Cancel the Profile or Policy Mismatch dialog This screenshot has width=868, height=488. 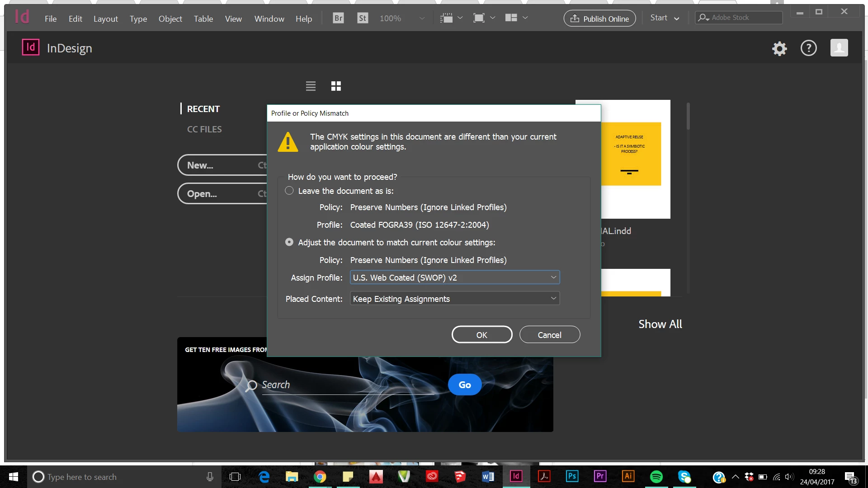pyautogui.click(x=549, y=335)
